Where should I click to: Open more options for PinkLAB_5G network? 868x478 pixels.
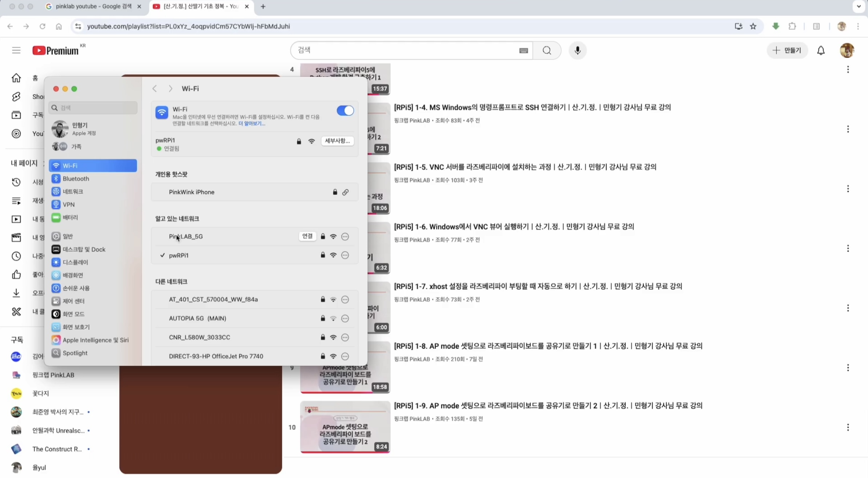click(x=345, y=236)
